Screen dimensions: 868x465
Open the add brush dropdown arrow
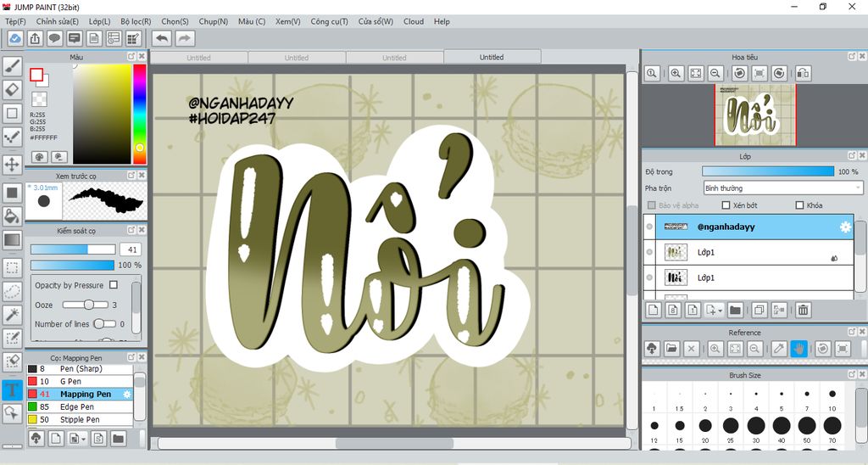(84, 440)
